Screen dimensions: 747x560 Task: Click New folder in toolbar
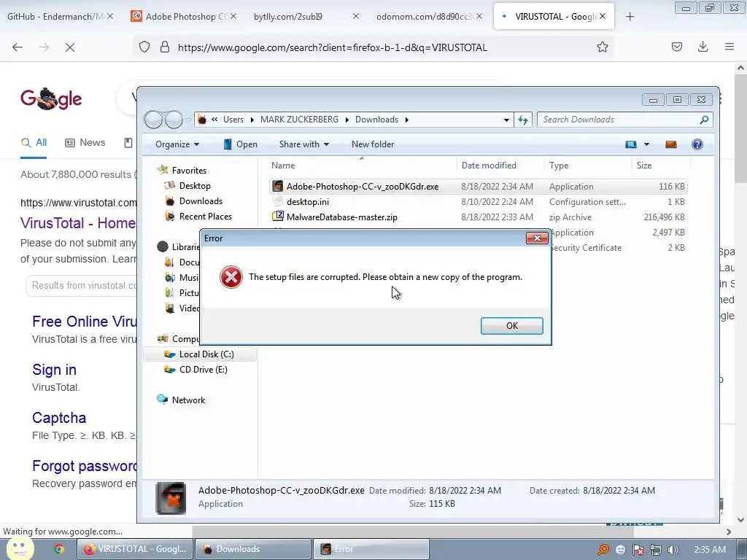point(373,144)
